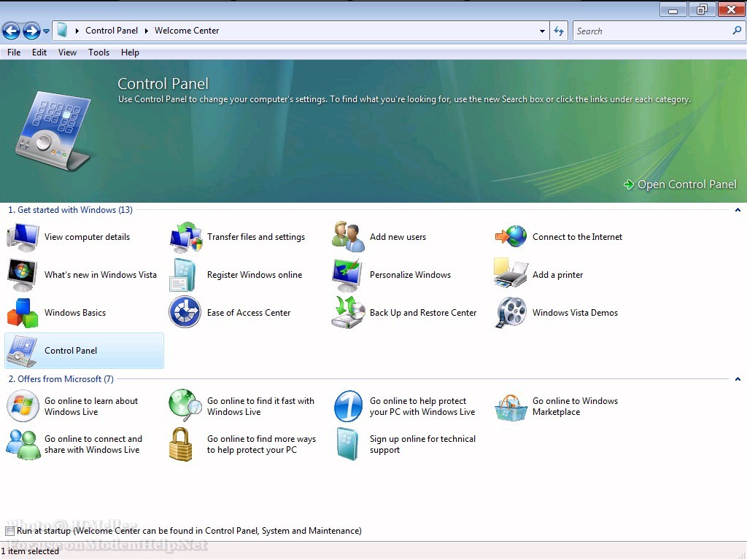
Task: Click the find it fast globe magnifier icon
Action: (185, 405)
